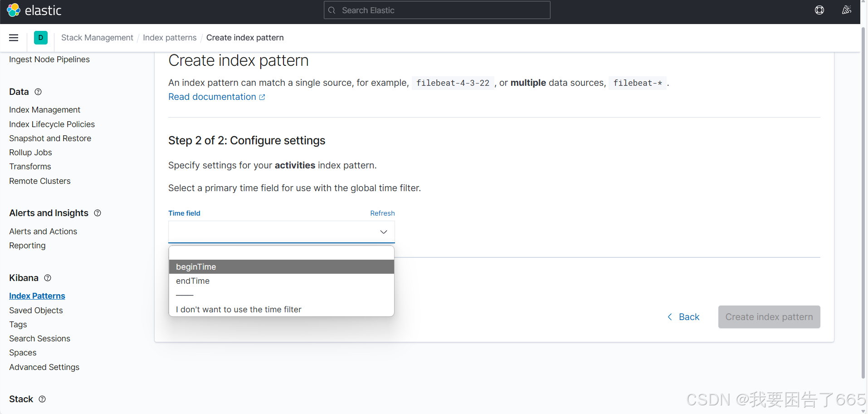Click the help icon beside the Kibana heading

click(x=47, y=278)
